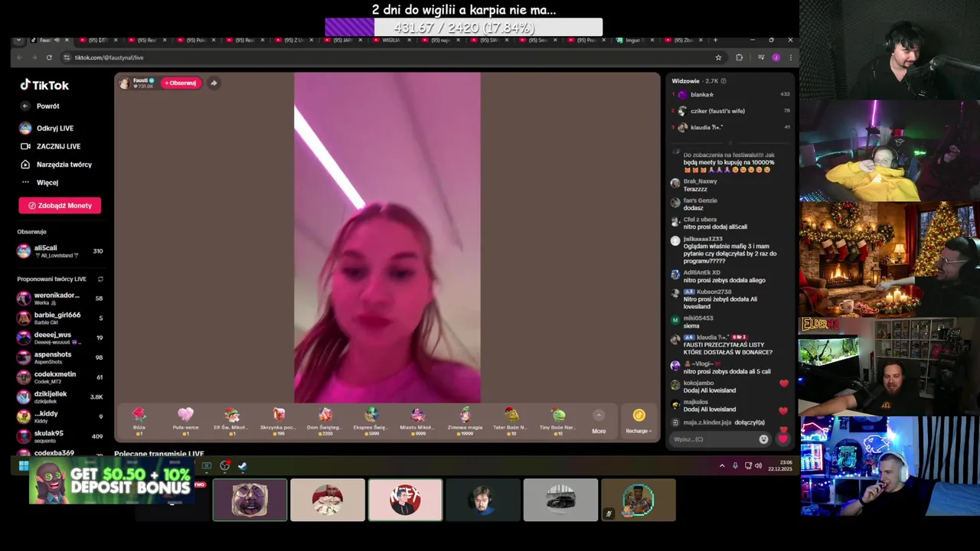Image resolution: width=980 pixels, height=551 pixels.
Task: Select the NFEX call participant thumbnail
Action: click(405, 500)
